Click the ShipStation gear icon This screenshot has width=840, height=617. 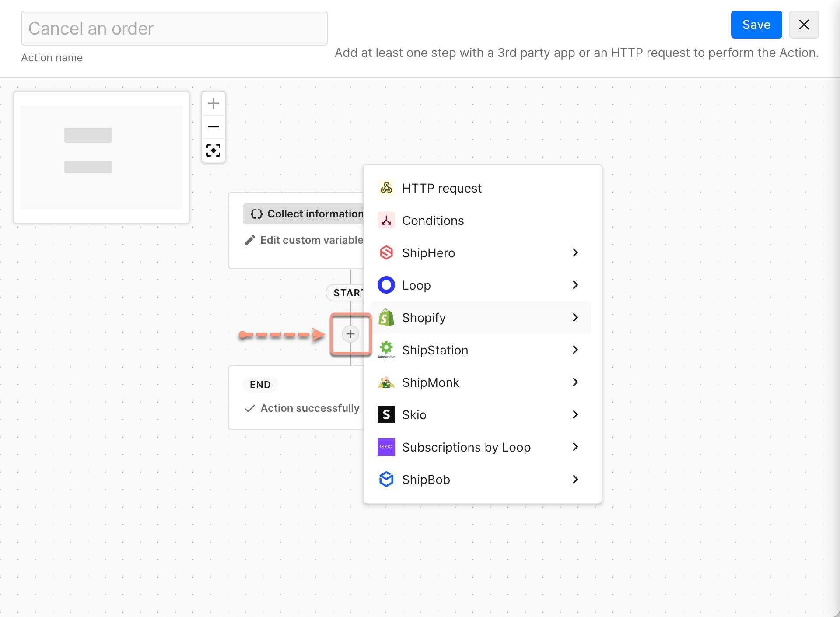[x=386, y=349]
